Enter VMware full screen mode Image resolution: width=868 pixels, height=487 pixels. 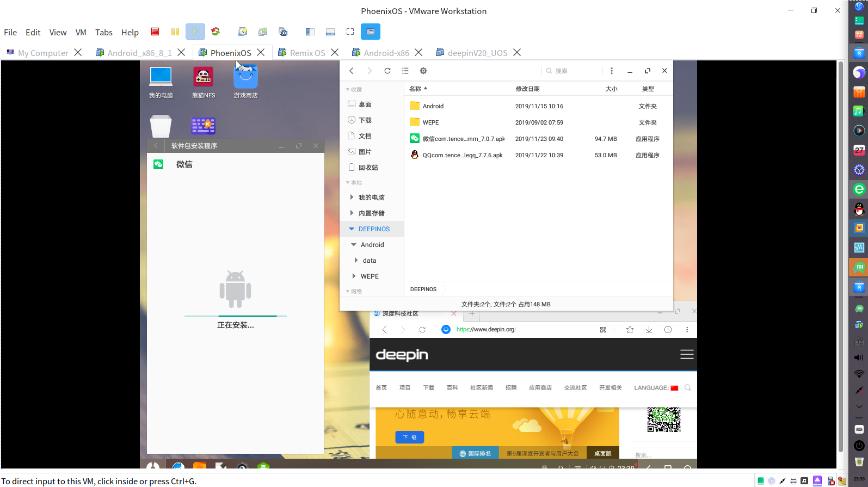click(x=350, y=32)
